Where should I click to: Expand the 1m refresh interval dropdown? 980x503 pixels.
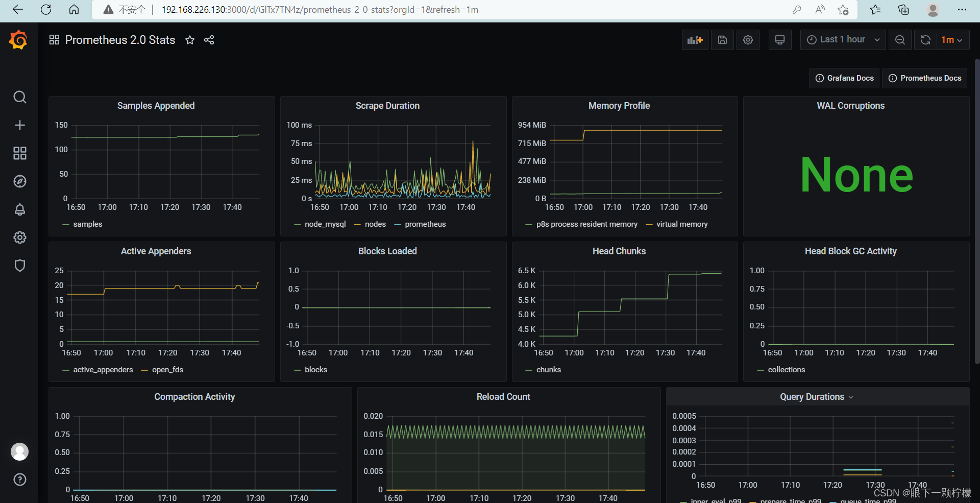[952, 40]
